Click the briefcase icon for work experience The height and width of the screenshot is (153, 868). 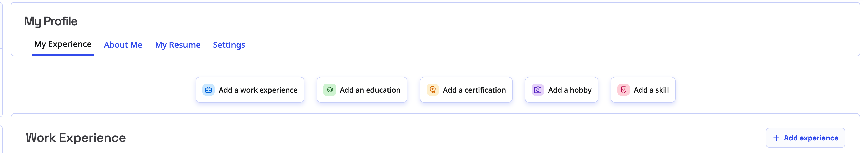tap(208, 90)
